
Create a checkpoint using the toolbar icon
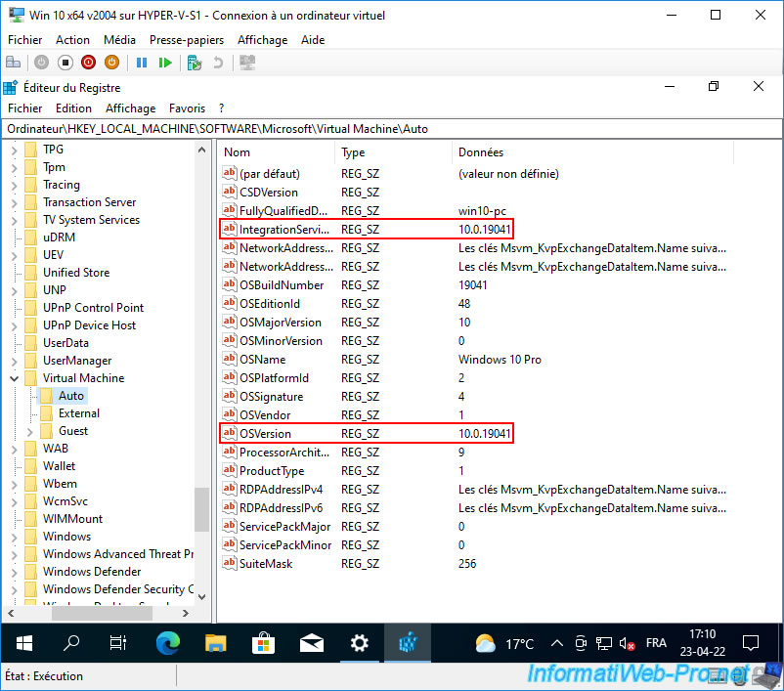pos(194,63)
